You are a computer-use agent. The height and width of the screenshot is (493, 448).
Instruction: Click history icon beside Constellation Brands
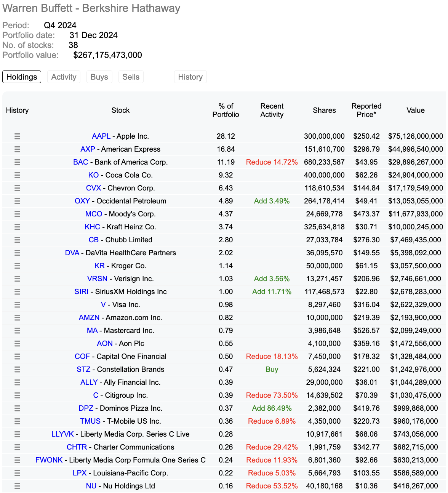[17, 369]
